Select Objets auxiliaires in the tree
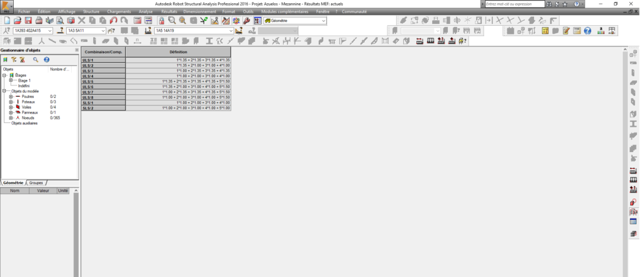The height and width of the screenshot is (277, 644). click(x=25, y=123)
